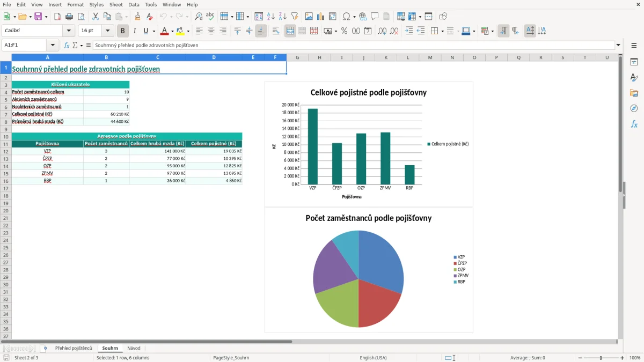Expand the Name Box dropdown arrow

click(52, 45)
